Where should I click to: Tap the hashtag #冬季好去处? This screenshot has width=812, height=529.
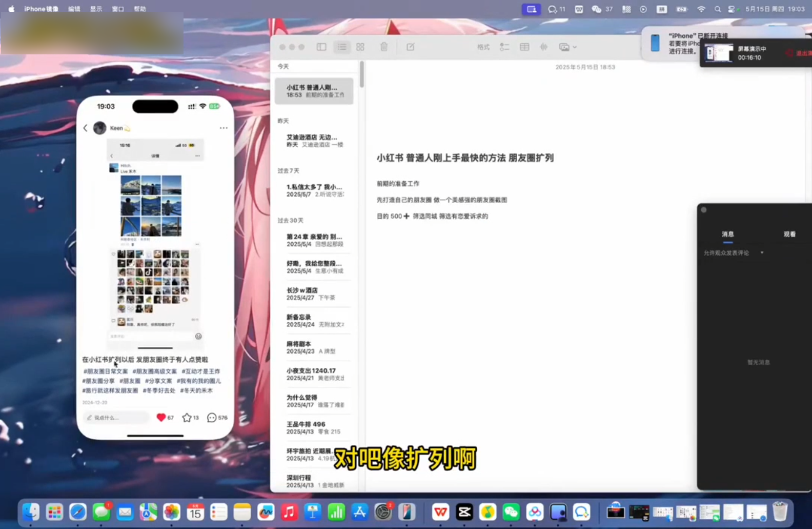coord(159,390)
